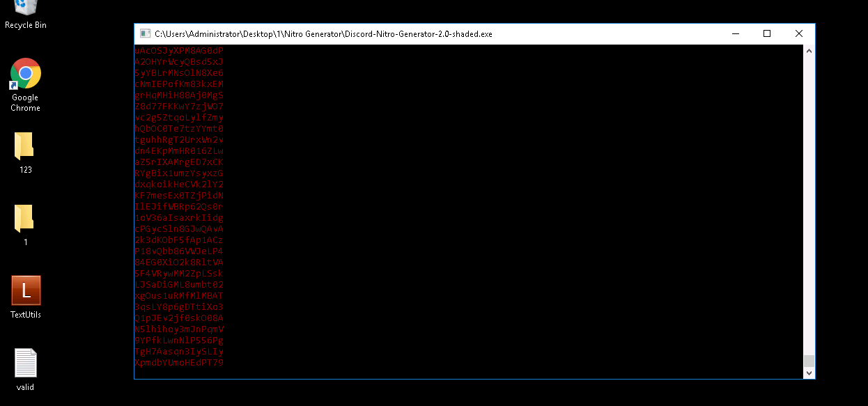This screenshot has height=406, width=868.
Task: Click the code line starting with grHqMH
Action: tap(179, 95)
